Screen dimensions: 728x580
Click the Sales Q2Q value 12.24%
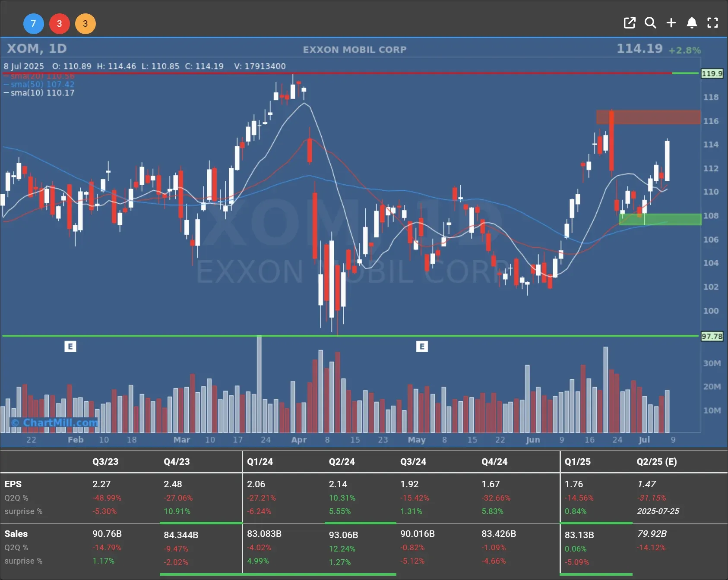tap(342, 548)
